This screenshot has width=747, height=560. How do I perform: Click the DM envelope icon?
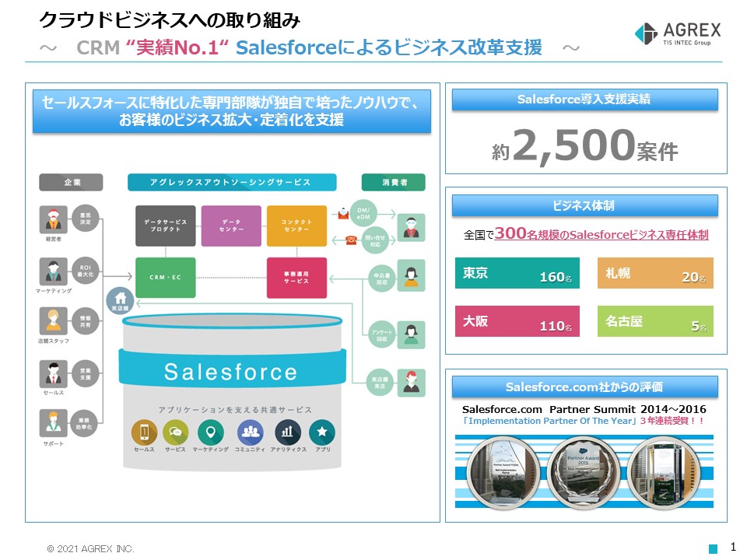coord(342,212)
